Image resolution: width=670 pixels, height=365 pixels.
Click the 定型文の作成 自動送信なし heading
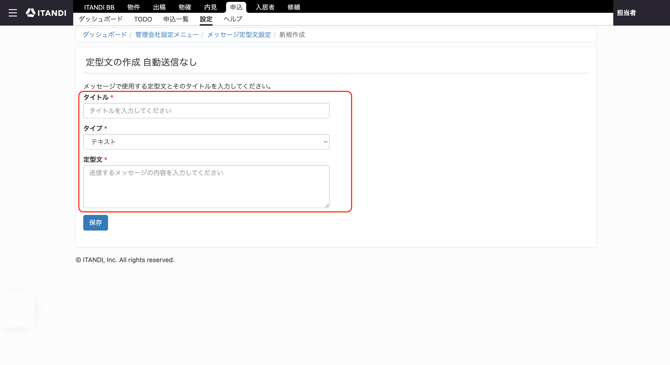[x=141, y=62]
